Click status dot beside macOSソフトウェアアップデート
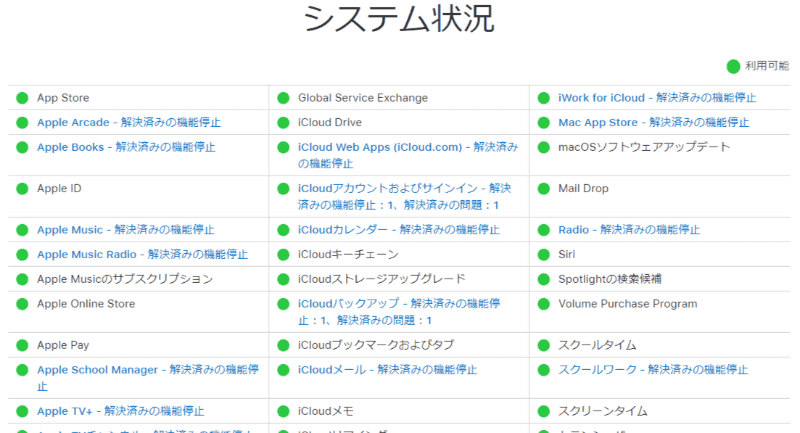 pyautogui.click(x=544, y=147)
